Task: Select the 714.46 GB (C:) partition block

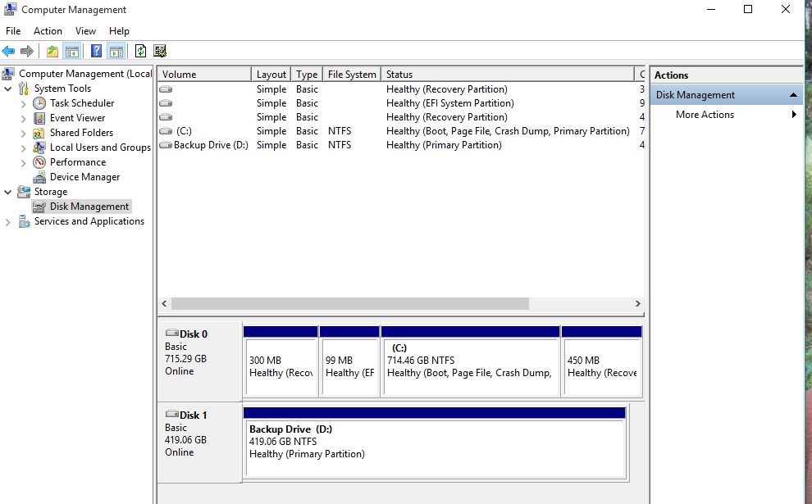Action: (470, 361)
